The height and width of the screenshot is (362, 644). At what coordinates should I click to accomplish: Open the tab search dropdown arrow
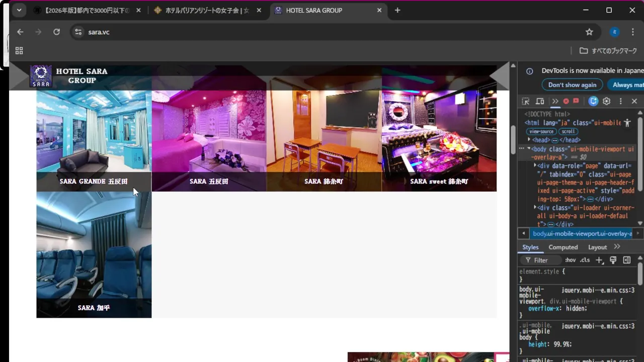(19, 10)
